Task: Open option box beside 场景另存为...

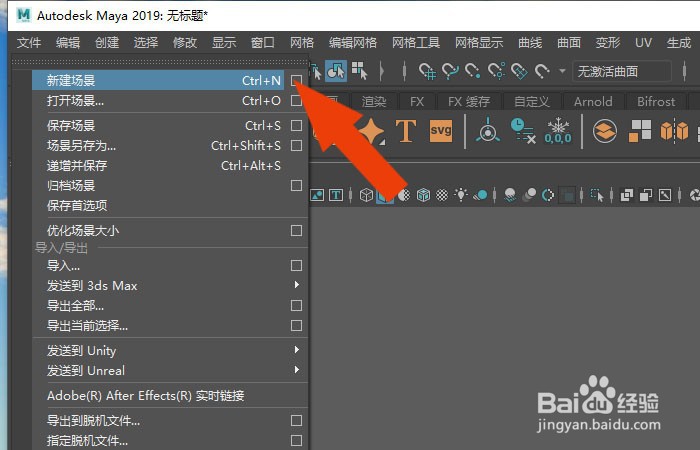Action: tap(296, 146)
